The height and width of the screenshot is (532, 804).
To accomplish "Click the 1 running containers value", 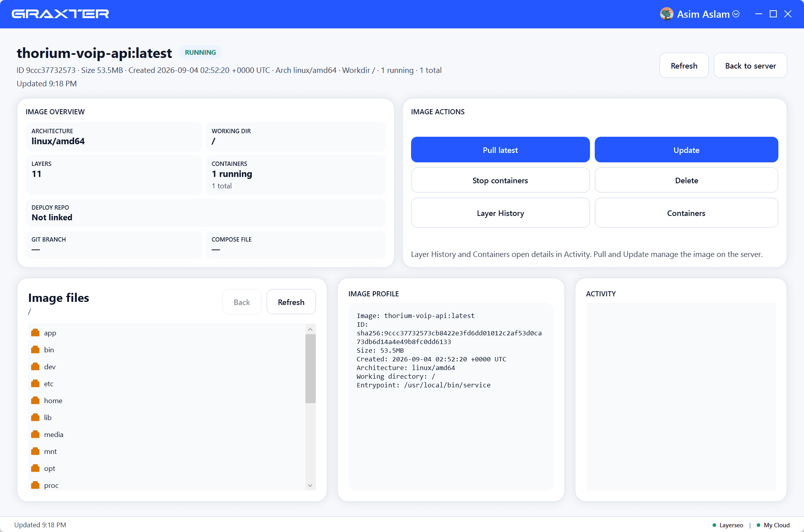I will (x=232, y=174).
